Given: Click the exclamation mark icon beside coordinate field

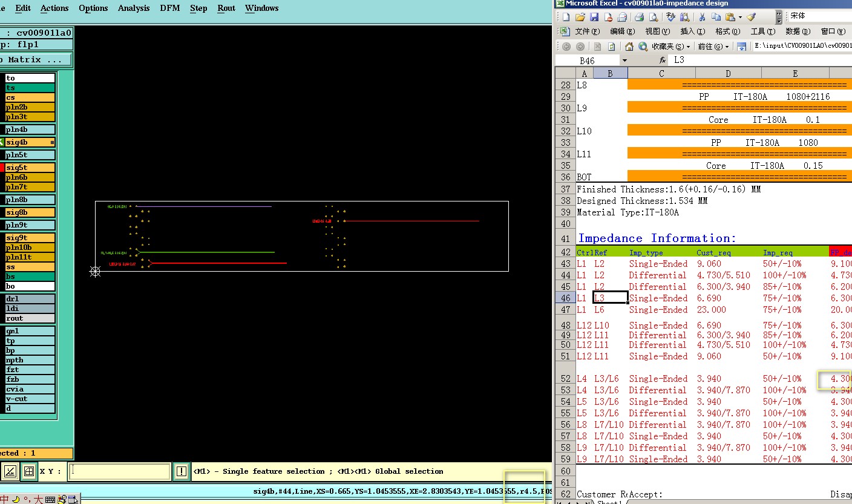Looking at the screenshot, I should pyautogui.click(x=181, y=471).
